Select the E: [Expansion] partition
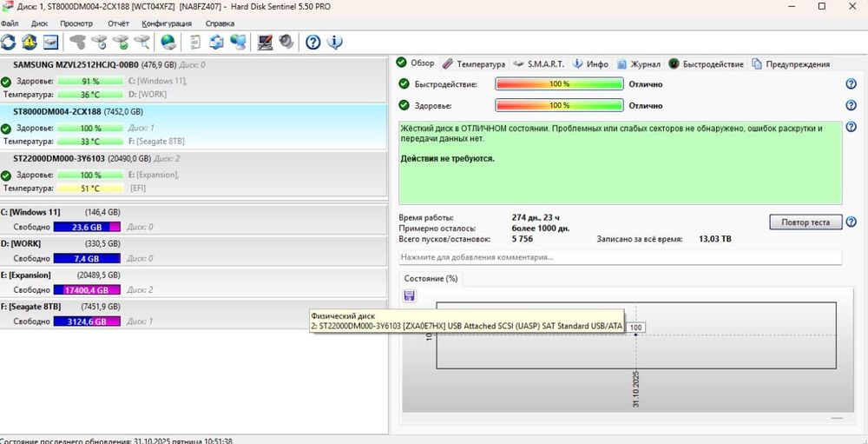868x444 pixels. point(194,282)
